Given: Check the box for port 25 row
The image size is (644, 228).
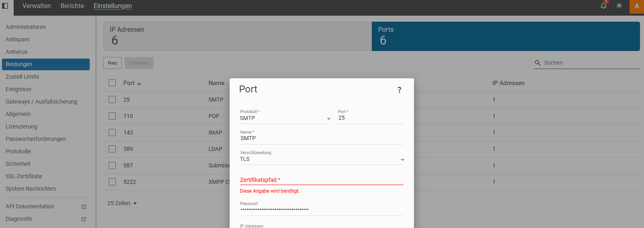Looking at the screenshot, I should (112, 100).
